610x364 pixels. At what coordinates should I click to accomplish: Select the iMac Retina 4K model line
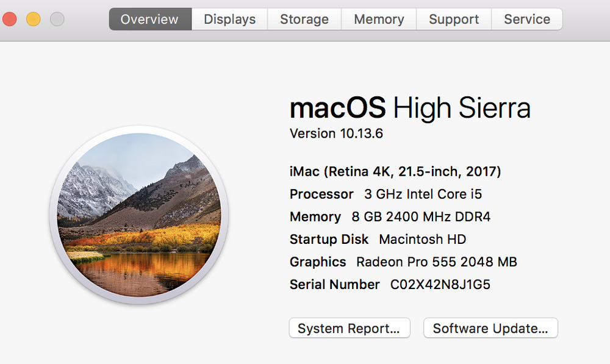click(x=395, y=172)
